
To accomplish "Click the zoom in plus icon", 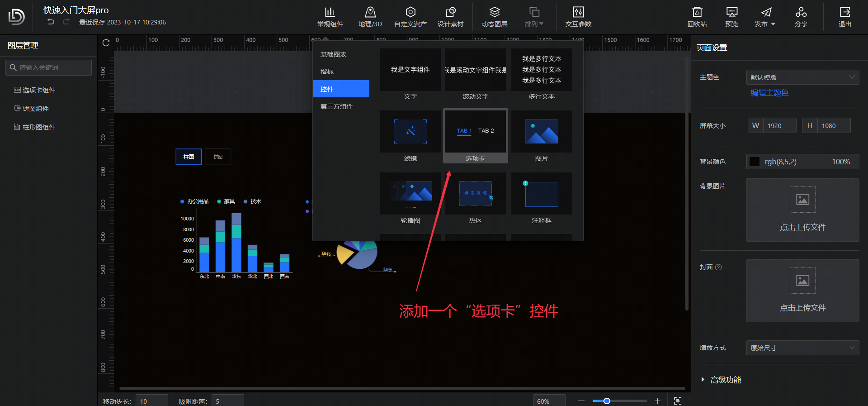I will (x=657, y=401).
